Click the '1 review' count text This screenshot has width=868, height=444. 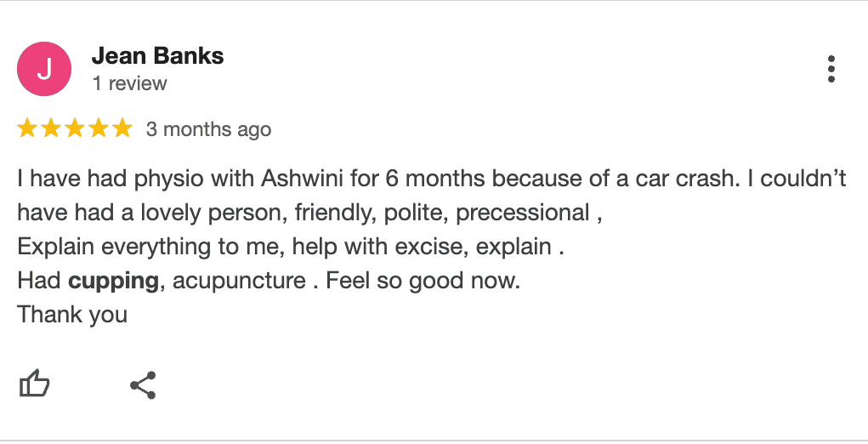pos(129,83)
